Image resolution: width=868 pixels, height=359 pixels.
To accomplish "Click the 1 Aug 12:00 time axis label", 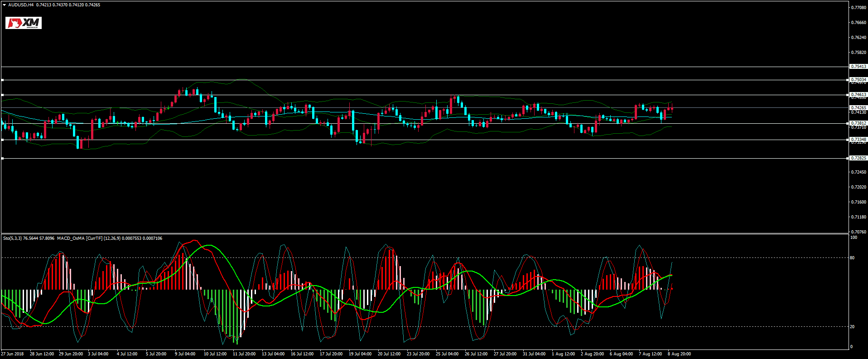I will pos(563,354).
